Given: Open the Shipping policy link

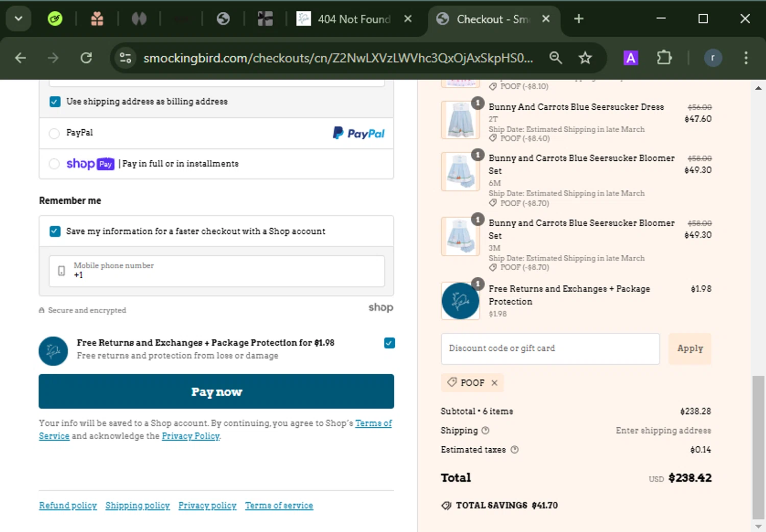Looking at the screenshot, I should (x=137, y=505).
